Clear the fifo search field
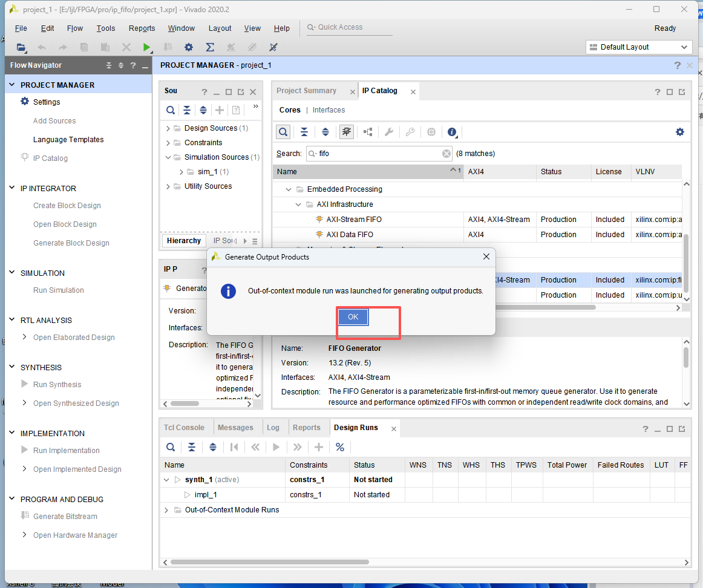The width and height of the screenshot is (703, 588). [446, 154]
